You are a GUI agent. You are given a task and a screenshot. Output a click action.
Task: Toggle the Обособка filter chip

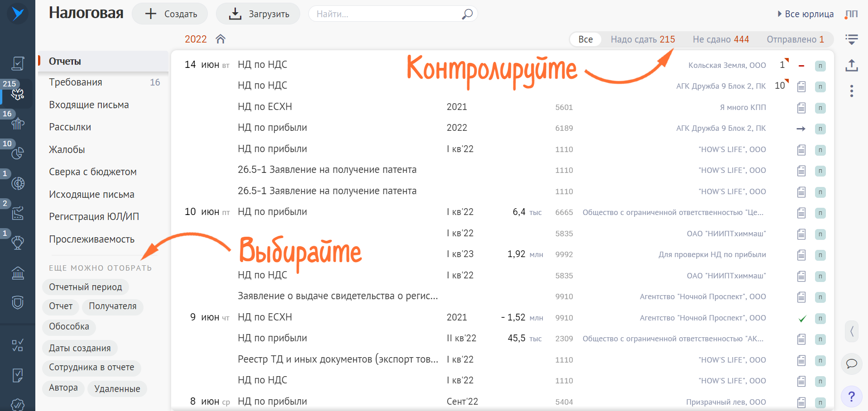[69, 326]
